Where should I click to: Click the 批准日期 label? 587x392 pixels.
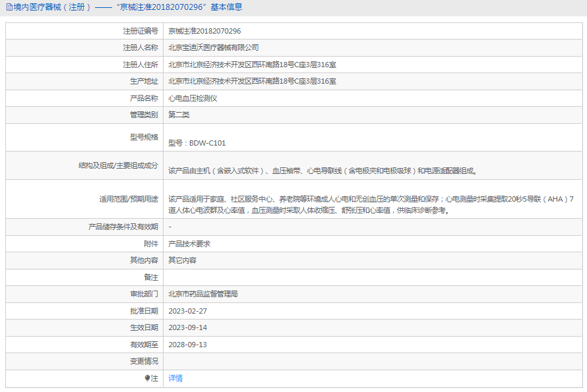[144, 311]
